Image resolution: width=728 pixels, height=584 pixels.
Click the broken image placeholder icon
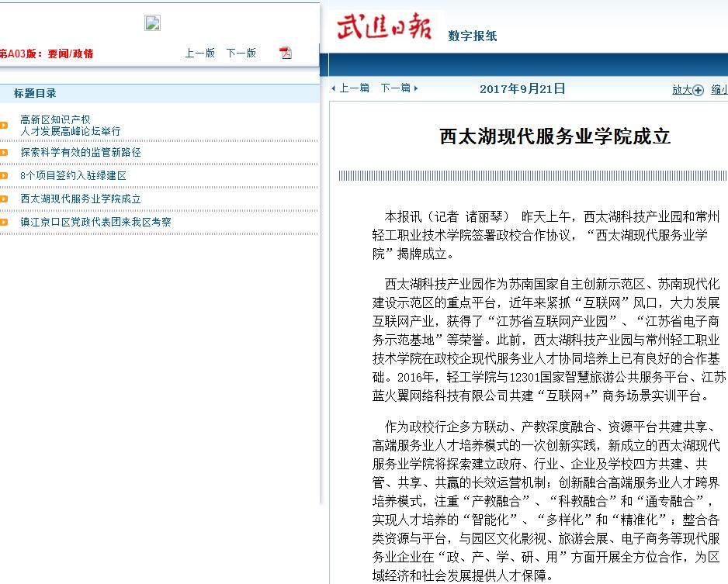152,22
